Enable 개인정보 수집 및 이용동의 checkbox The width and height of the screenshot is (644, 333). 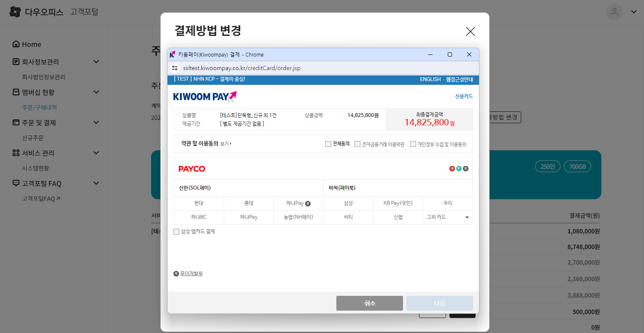(x=413, y=144)
